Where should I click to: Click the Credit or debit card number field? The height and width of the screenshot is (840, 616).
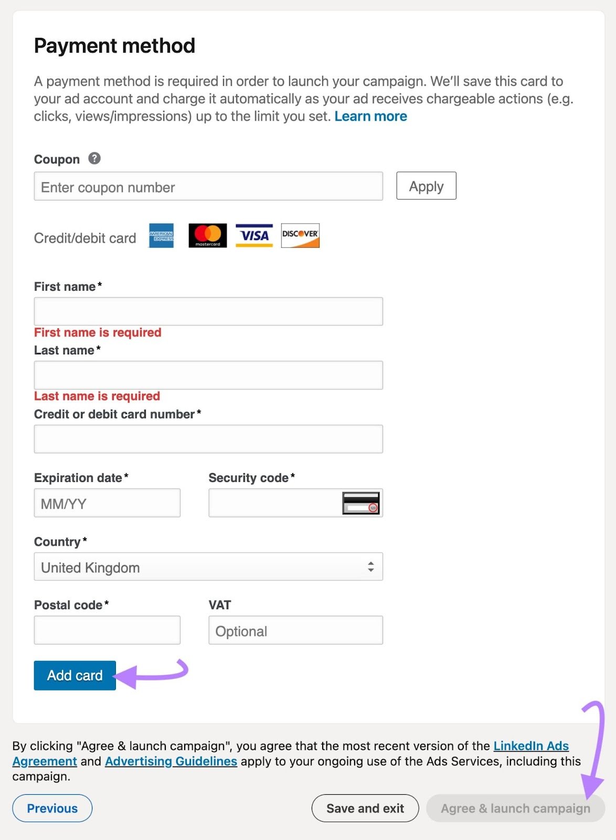(208, 438)
